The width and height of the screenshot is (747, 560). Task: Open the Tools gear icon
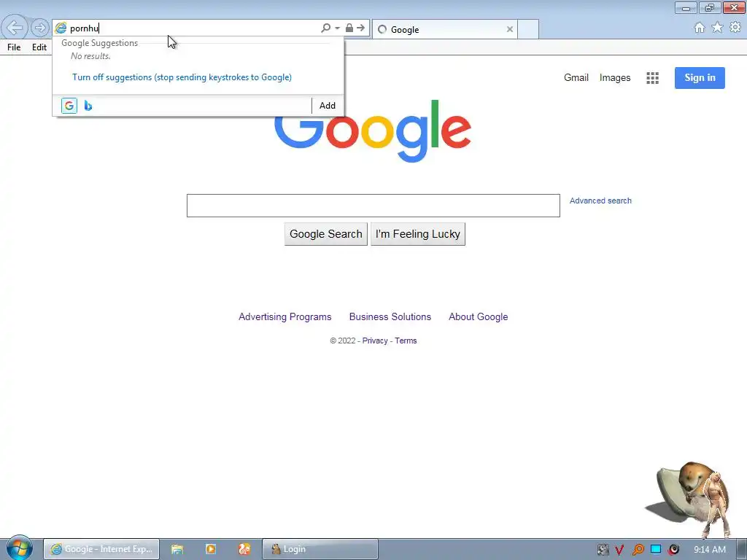[735, 28]
